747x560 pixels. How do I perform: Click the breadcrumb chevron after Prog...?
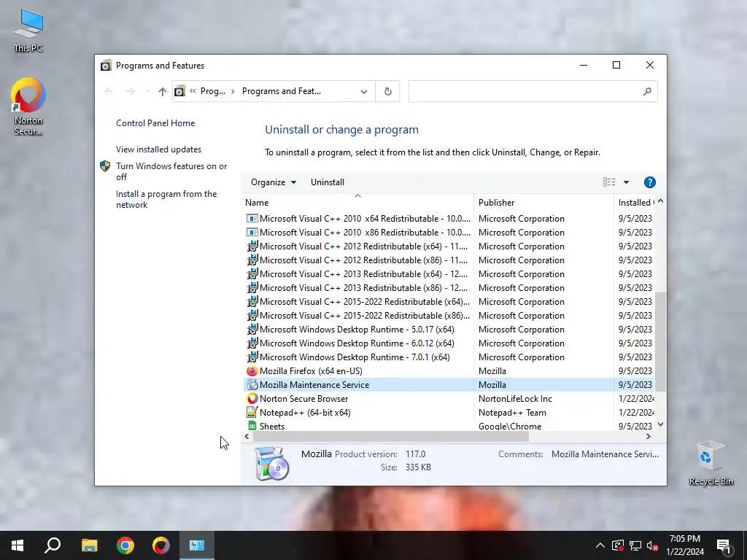233,91
